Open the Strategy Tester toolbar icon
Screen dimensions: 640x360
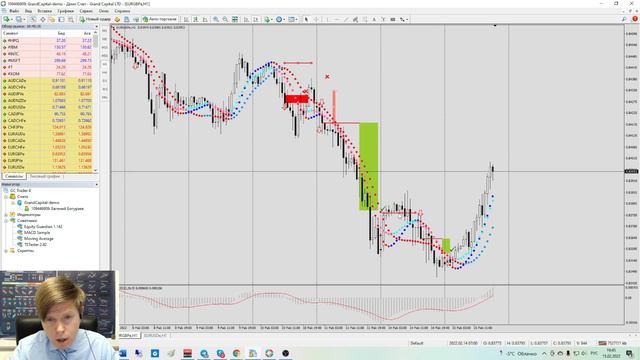coord(70,19)
